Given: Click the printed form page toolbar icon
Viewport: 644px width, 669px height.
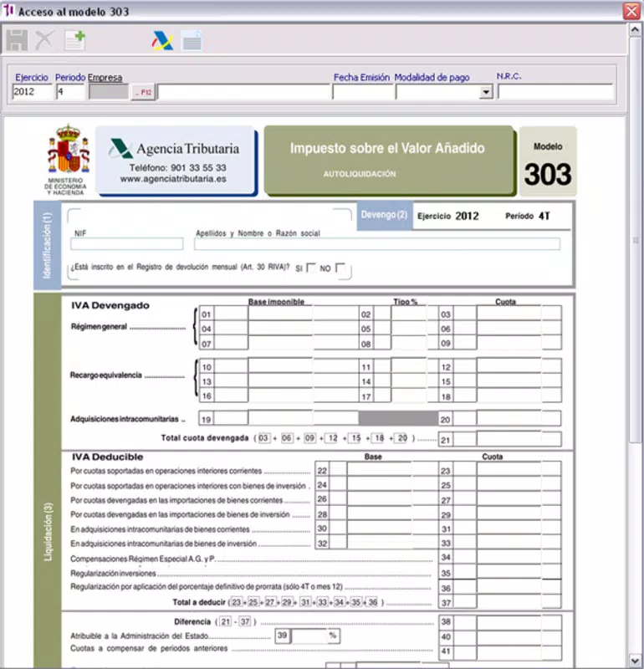Looking at the screenshot, I should (192, 41).
